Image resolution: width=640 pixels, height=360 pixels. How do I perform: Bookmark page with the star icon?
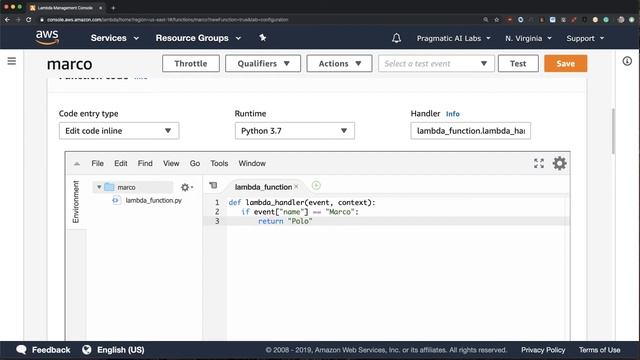[x=497, y=19]
